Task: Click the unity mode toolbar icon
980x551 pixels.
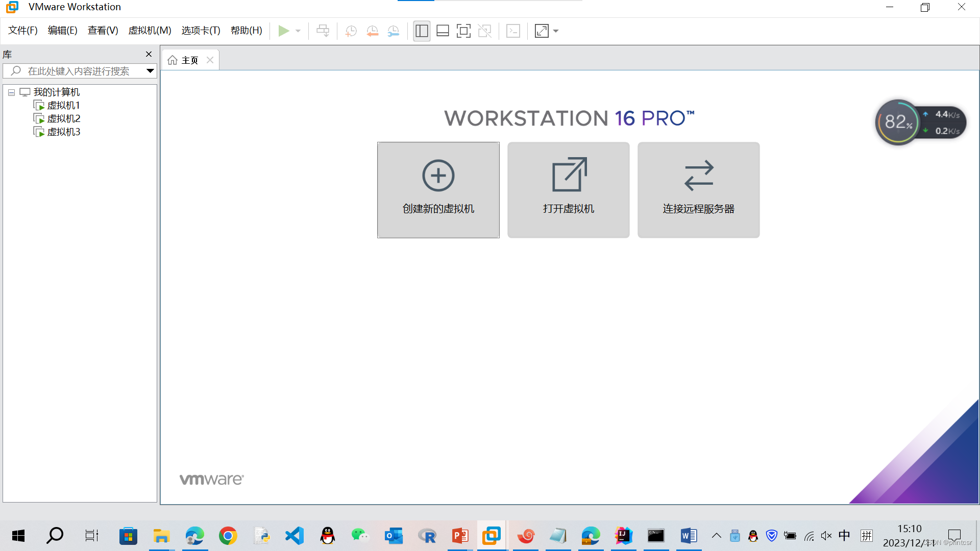Action: (484, 31)
